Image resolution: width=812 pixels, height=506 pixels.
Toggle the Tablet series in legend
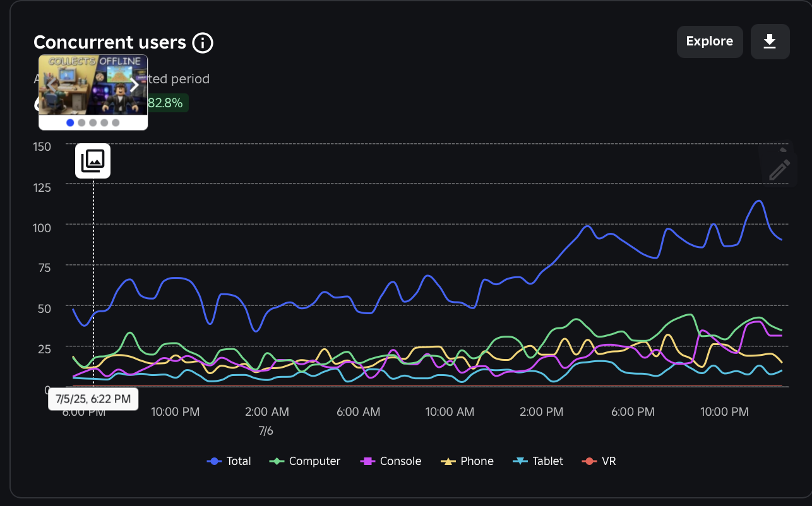coord(538,461)
